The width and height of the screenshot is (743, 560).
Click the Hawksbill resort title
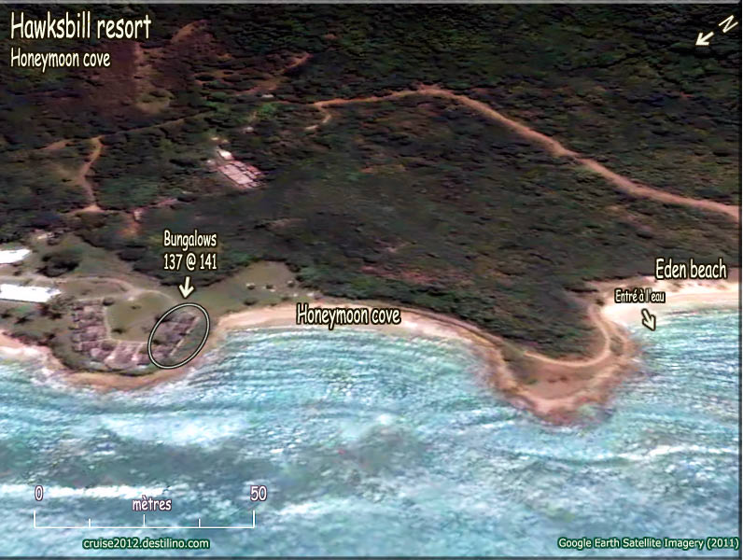pos(80,27)
